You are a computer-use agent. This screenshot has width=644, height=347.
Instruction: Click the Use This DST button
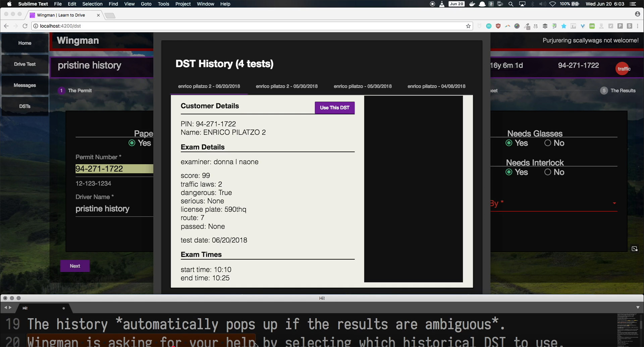coord(334,108)
